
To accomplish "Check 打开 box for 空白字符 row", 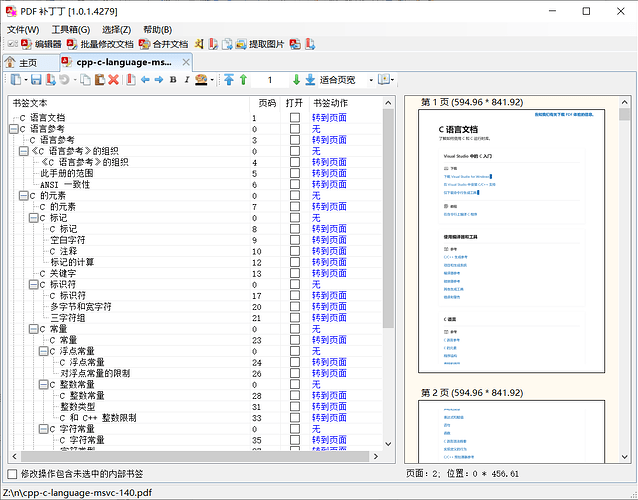I will click(295, 240).
